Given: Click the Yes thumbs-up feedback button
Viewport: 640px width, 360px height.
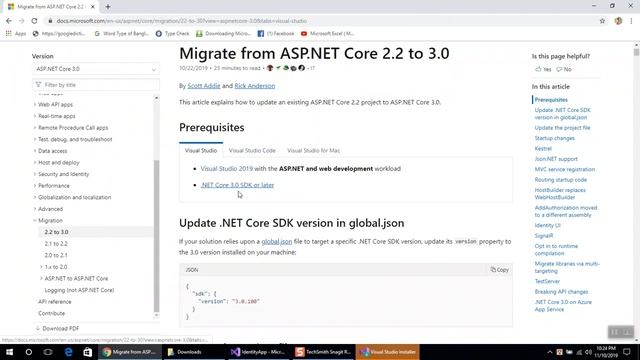Looking at the screenshot, I should [x=543, y=69].
